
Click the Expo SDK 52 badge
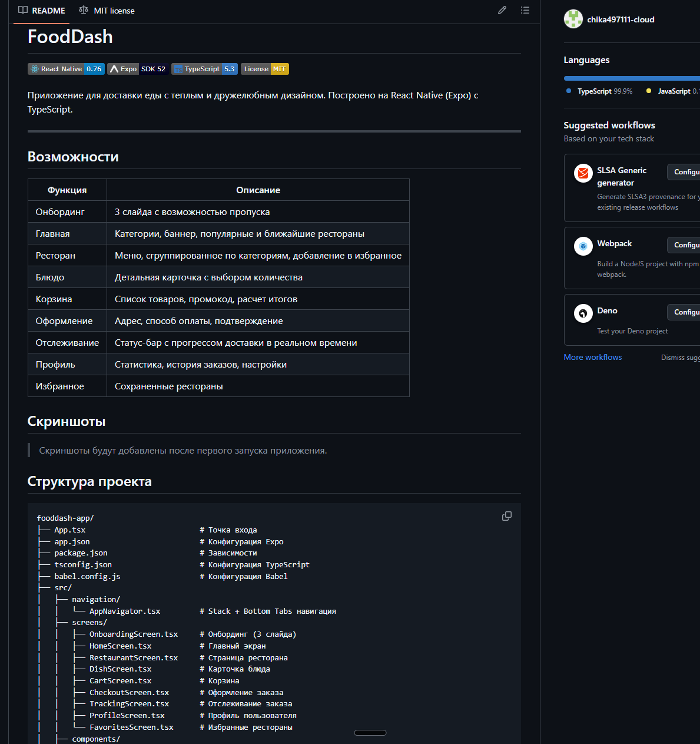138,69
